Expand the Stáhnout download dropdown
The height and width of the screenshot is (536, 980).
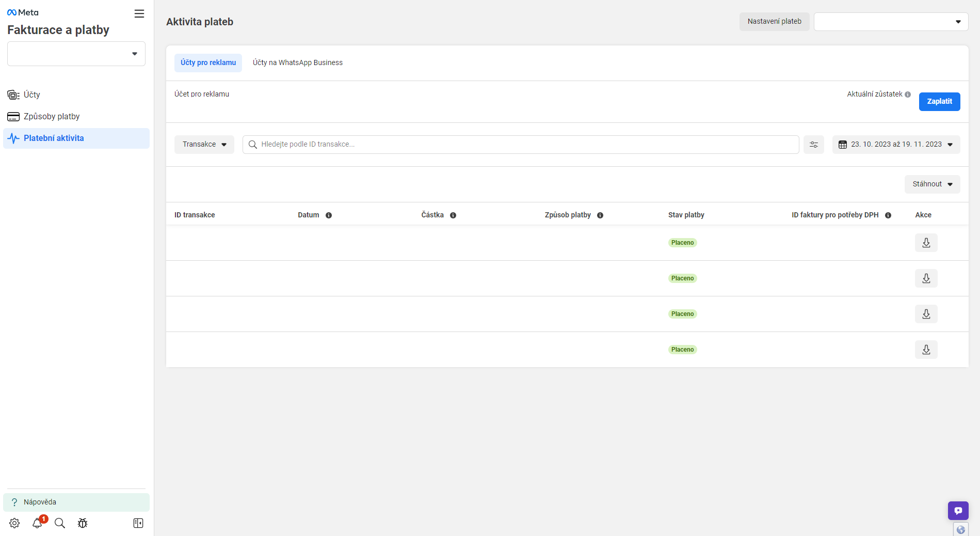(933, 184)
